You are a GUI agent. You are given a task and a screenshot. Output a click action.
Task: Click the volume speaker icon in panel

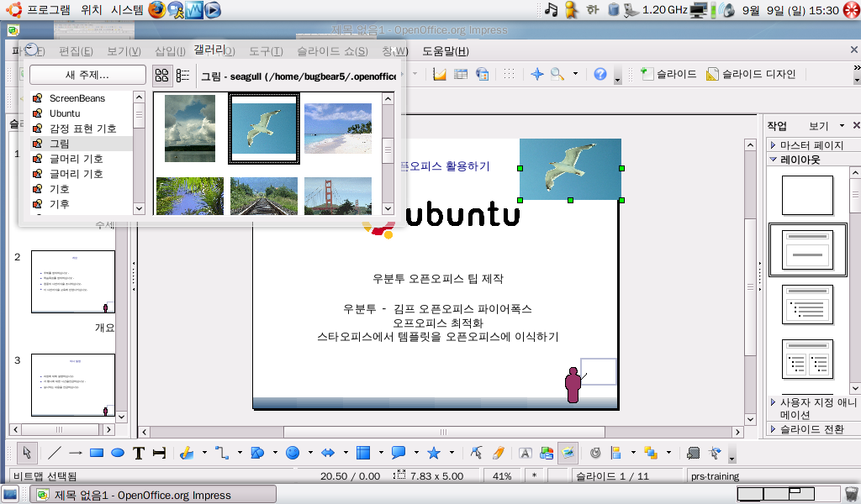[727, 10]
